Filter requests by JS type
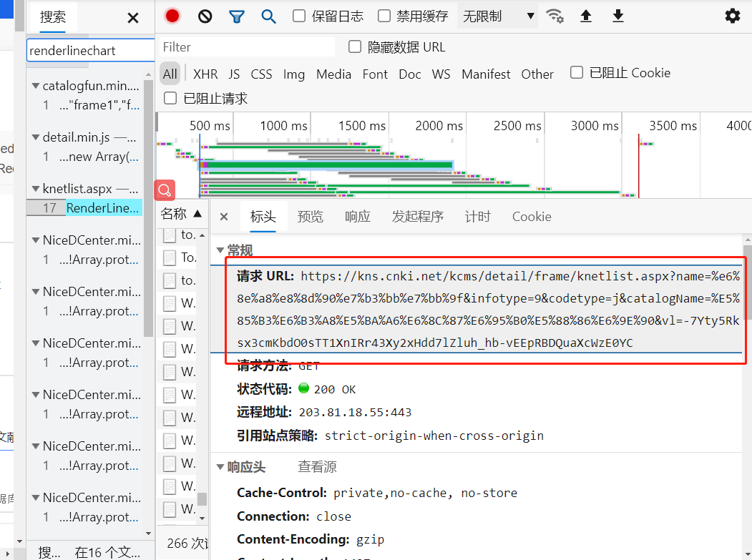This screenshot has height=560, width=752. 234,74
